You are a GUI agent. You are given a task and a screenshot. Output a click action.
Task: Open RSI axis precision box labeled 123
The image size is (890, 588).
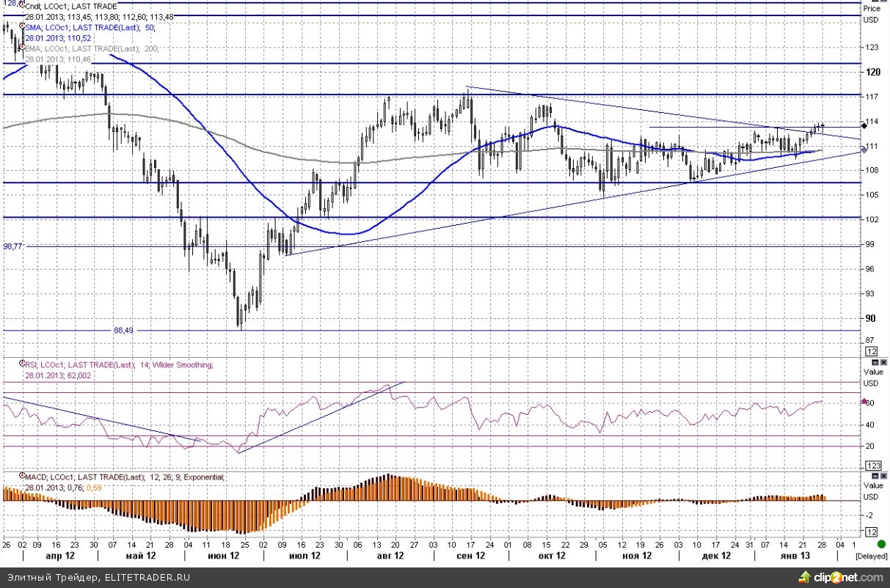(873, 466)
